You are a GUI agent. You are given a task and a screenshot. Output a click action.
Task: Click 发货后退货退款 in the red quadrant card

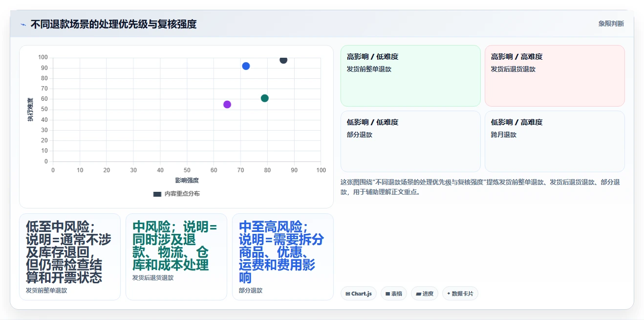(513, 69)
